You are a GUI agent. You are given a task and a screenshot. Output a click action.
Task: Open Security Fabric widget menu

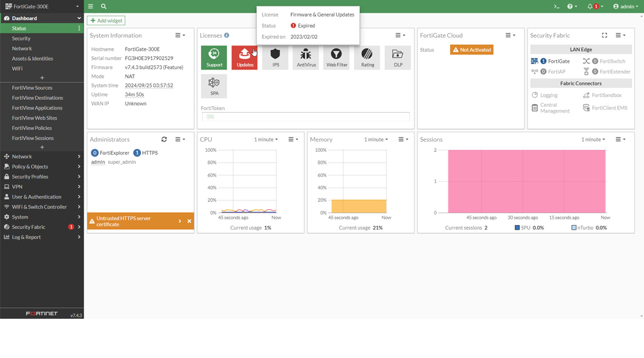tap(620, 35)
